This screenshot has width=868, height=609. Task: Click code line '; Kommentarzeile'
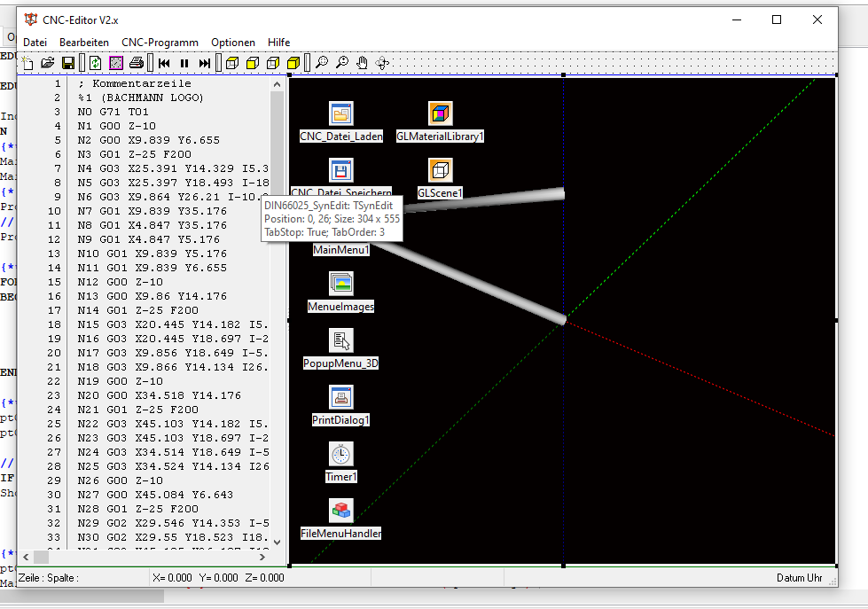click(135, 83)
